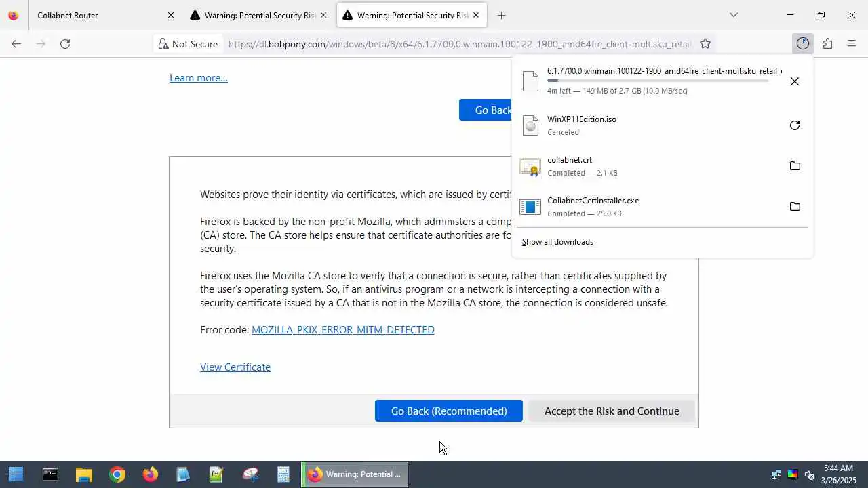Click Go Back (Recommended) button
The image size is (868, 488).
point(449,411)
